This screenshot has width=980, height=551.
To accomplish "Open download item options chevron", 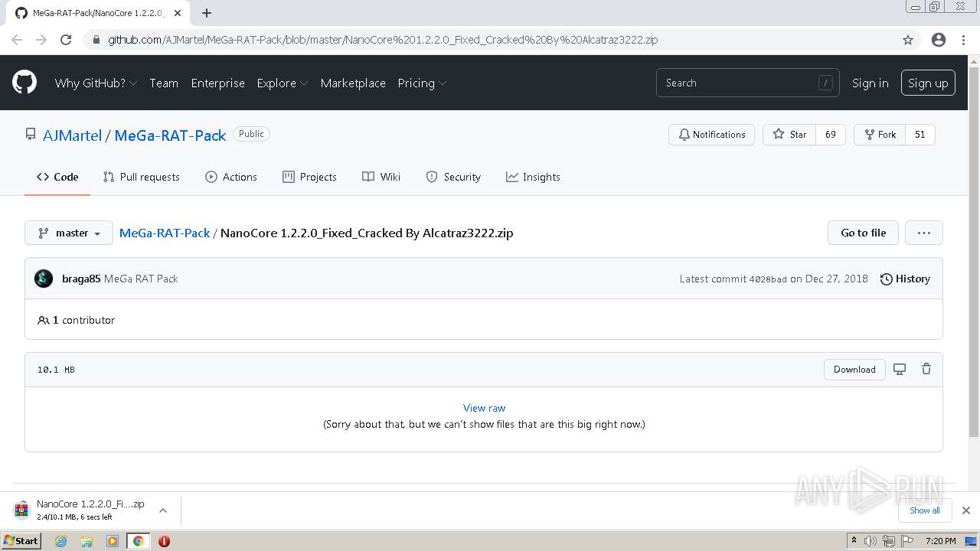I will coord(163,510).
